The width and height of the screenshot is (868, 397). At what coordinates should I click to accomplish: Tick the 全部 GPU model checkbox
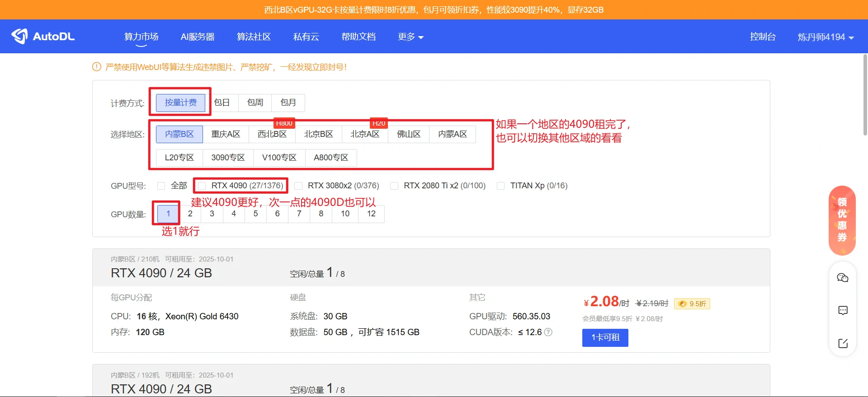tap(161, 186)
